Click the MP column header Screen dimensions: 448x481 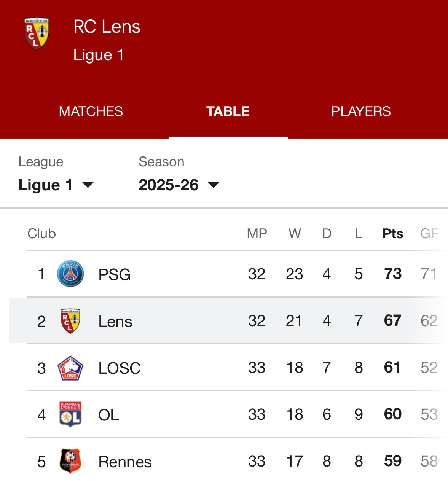[x=257, y=234]
